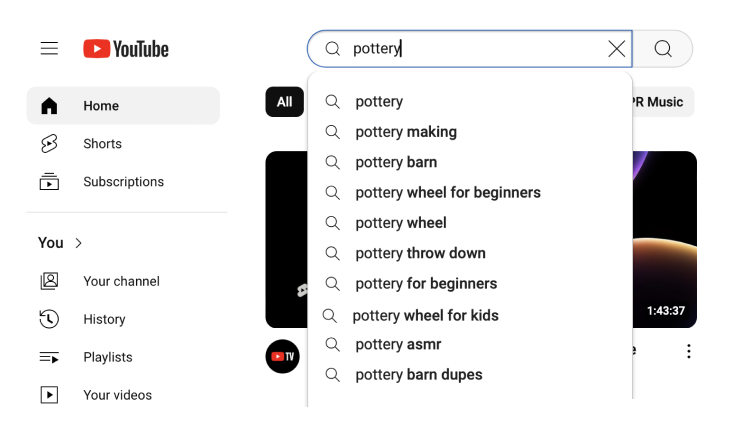Clear the search box text
This screenshot has width=731, height=442.
[x=617, y=48]
